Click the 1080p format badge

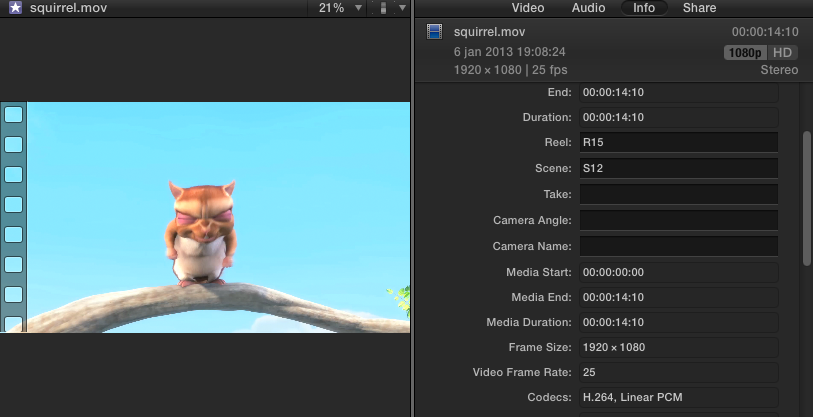745,53
